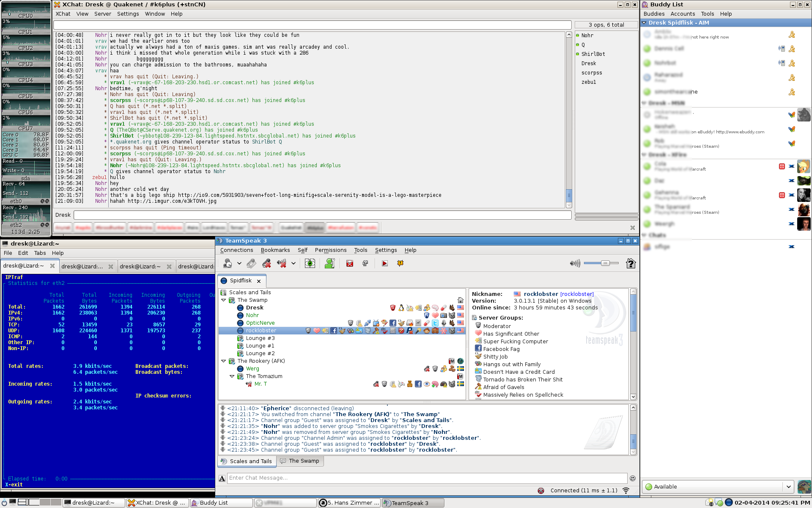
Task: Collapse The Rookery (AFK) channel
Action: pos(224,361)
